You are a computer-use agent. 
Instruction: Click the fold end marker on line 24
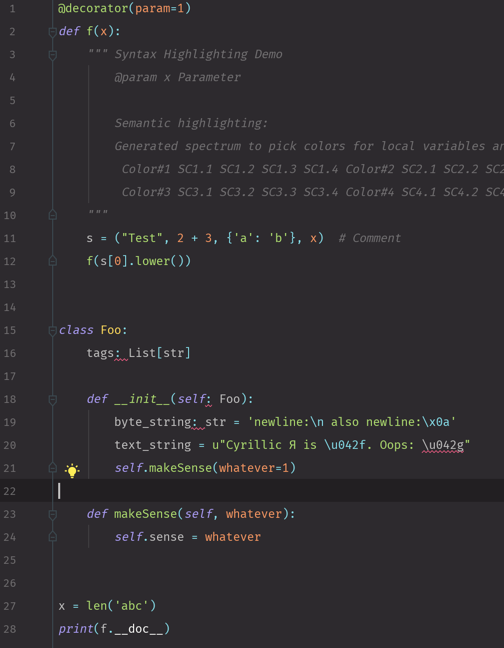[52, 536]
